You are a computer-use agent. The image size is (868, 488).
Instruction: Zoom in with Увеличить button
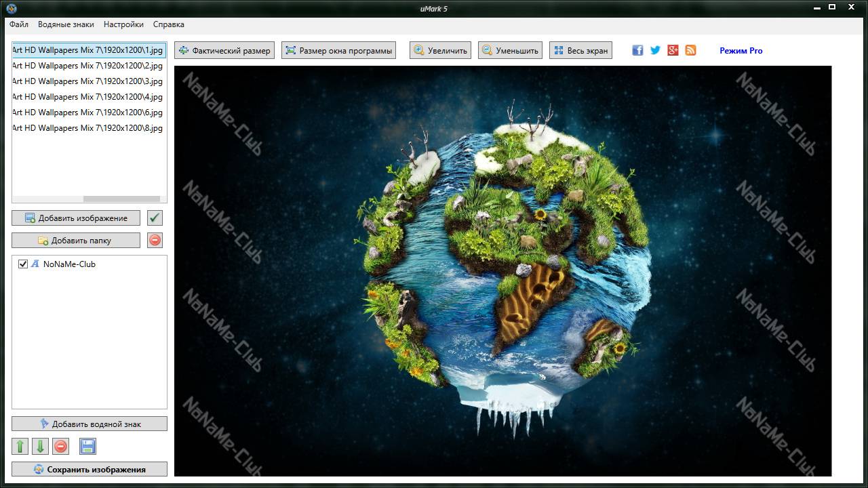pos(440,51)
